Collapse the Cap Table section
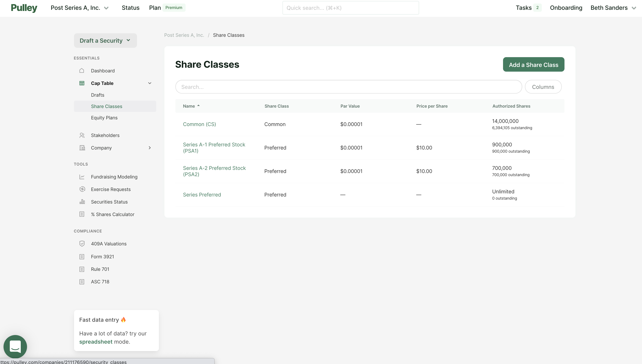Image resolution: width=642 pixels, height=364 pixels. pyautogui.click(x=150, y=83)
